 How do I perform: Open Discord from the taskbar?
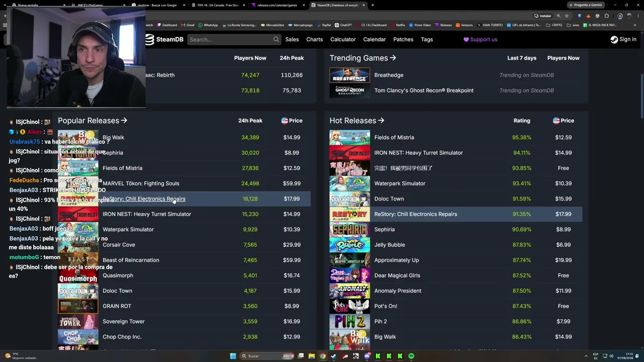click(x=367, y=356)
